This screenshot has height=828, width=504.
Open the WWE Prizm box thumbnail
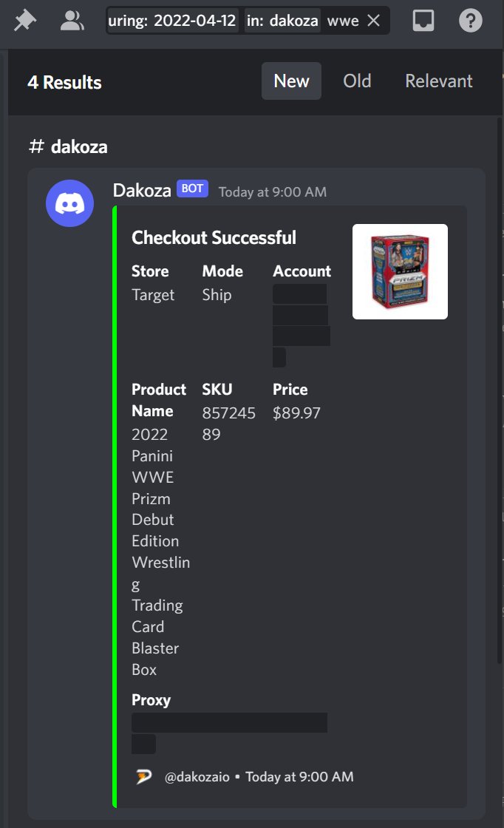point(400,271)
